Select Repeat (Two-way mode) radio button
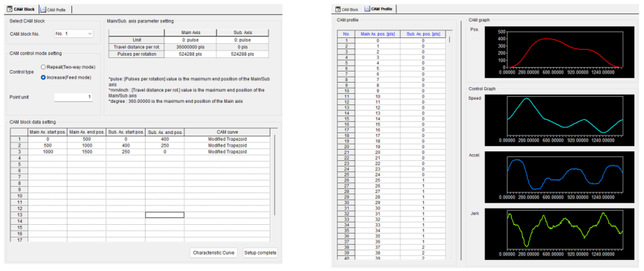Screen dimensions: 644x271 (x=43, y=66)
